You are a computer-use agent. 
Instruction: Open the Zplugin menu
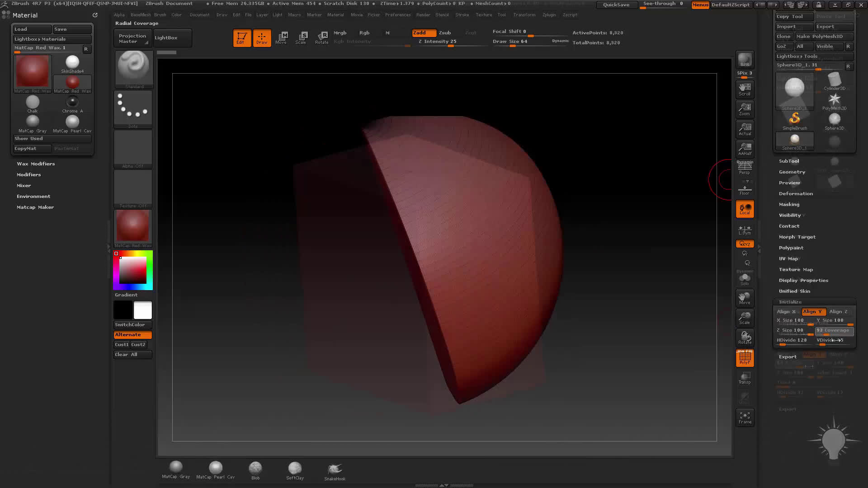(549, 14)
